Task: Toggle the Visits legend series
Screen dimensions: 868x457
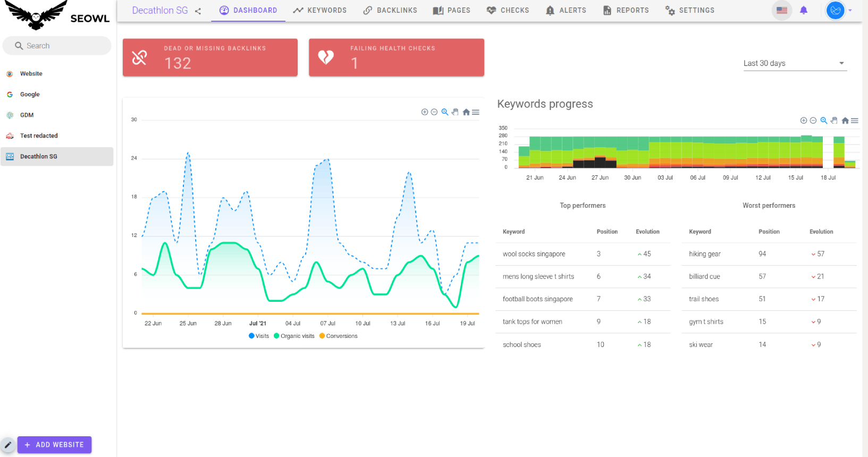Action: 259,336
